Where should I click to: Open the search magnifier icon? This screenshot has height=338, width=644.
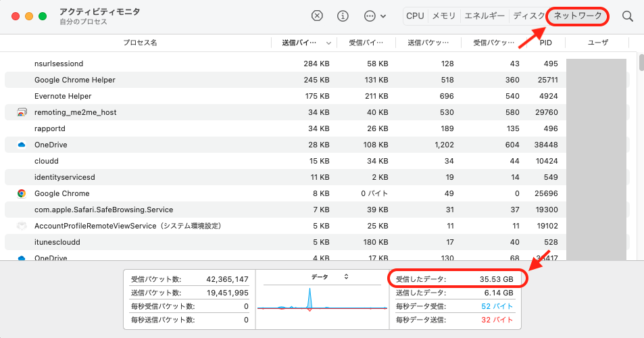pos(627,16)
